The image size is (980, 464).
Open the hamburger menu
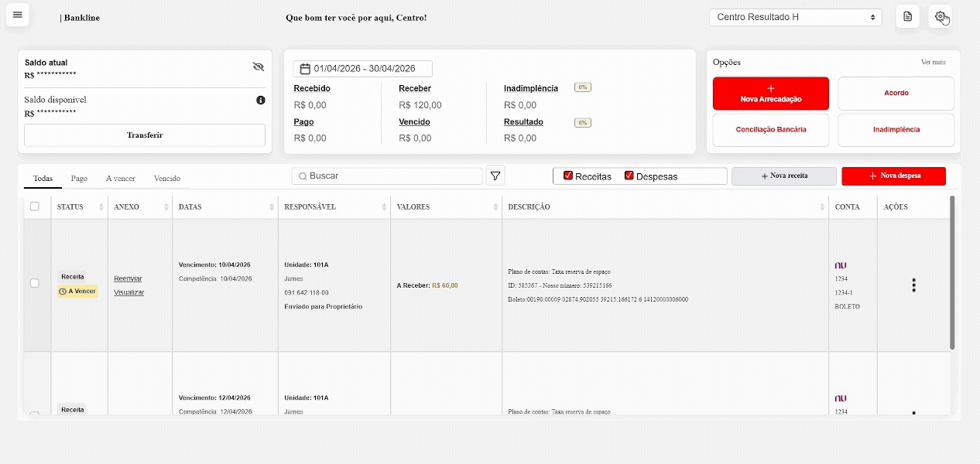18,15
